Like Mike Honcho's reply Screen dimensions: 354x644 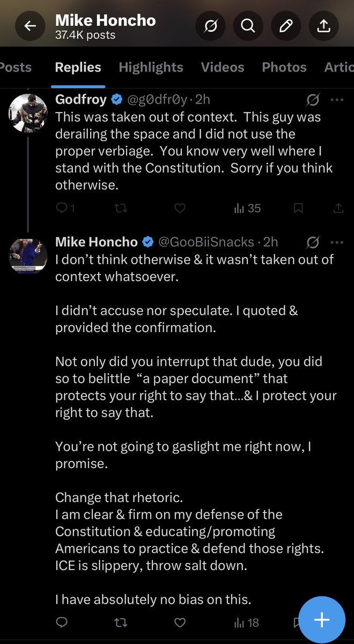point(181,623)
